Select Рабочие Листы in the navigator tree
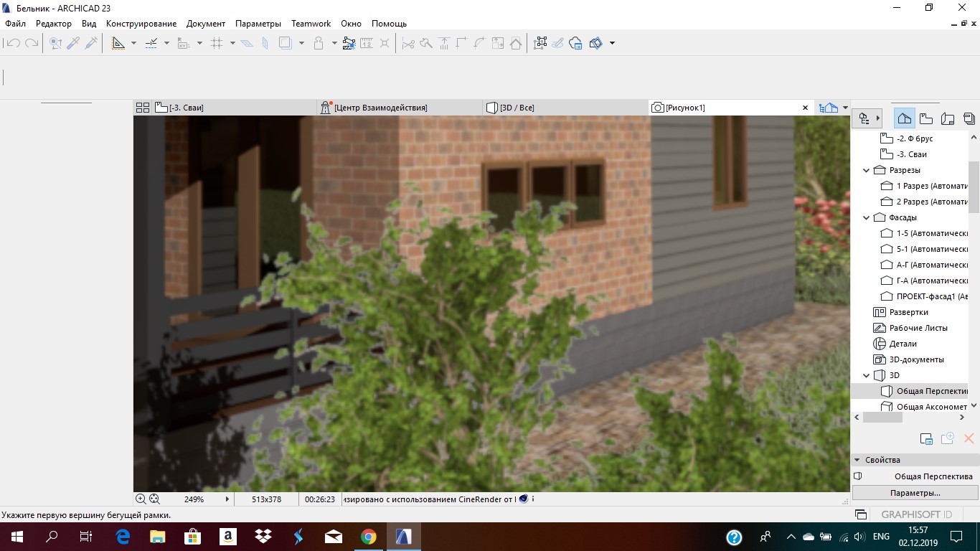The image size is (980, 551). 918,328
